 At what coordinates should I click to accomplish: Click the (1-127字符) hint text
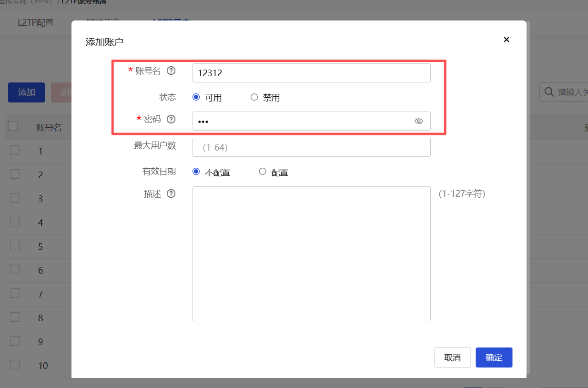point(462,194)
